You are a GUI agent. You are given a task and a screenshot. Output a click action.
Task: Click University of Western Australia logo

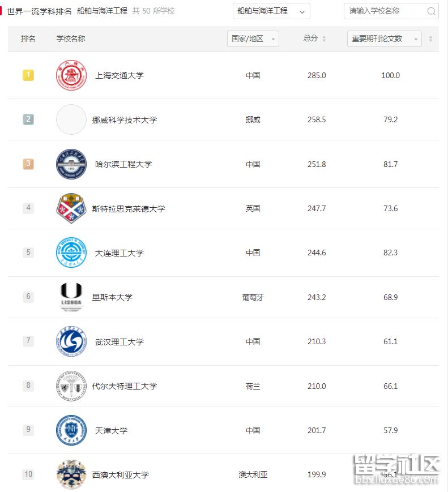click(71, 474)
